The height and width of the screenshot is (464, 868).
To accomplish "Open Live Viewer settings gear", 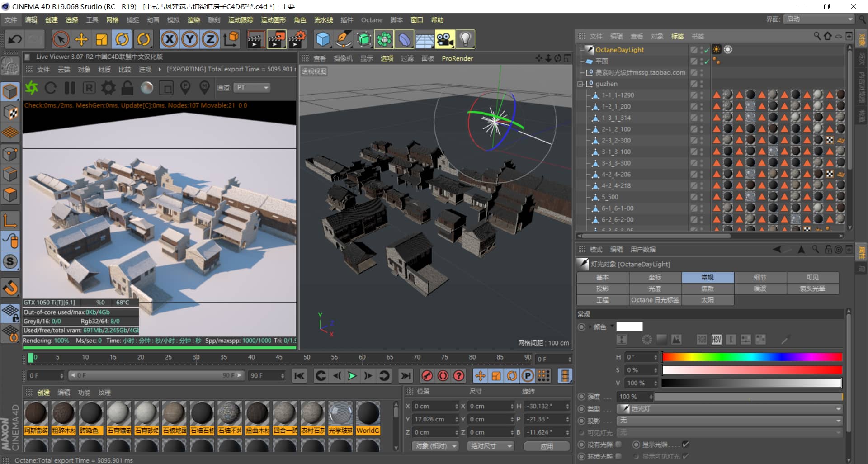I will (x=108, y=87).
